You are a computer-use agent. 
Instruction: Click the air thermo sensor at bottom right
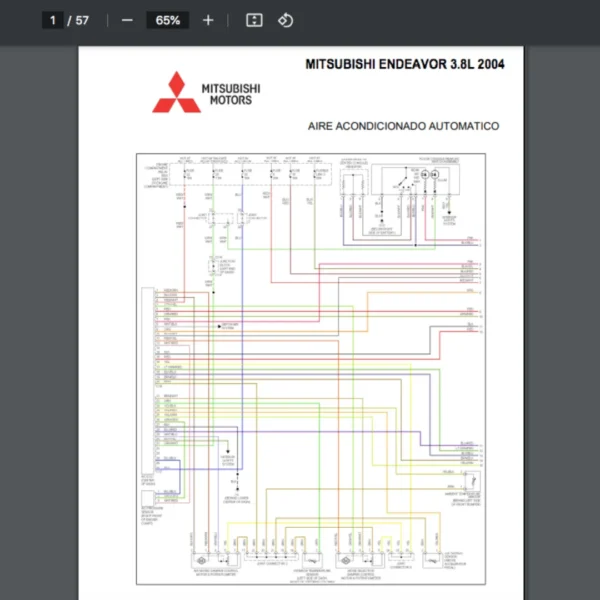point(440,558)
